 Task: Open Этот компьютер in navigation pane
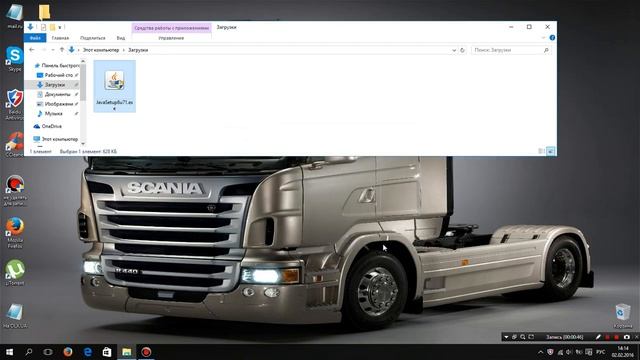click(x=56, y=139)
